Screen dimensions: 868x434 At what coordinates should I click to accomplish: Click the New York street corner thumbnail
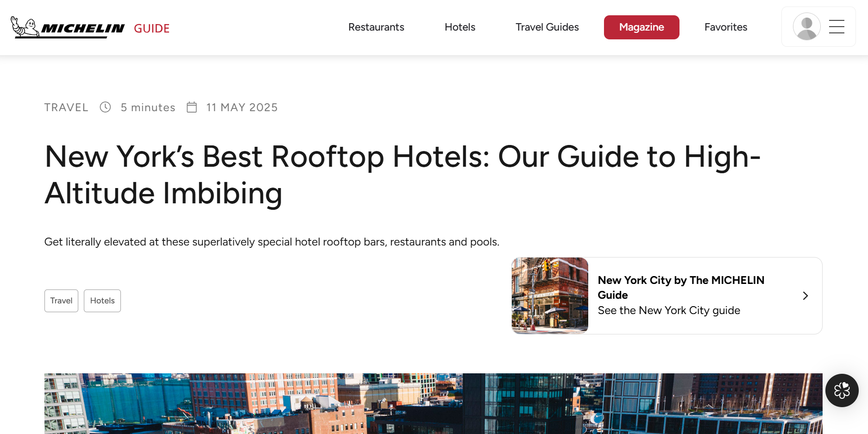[550, 296]
